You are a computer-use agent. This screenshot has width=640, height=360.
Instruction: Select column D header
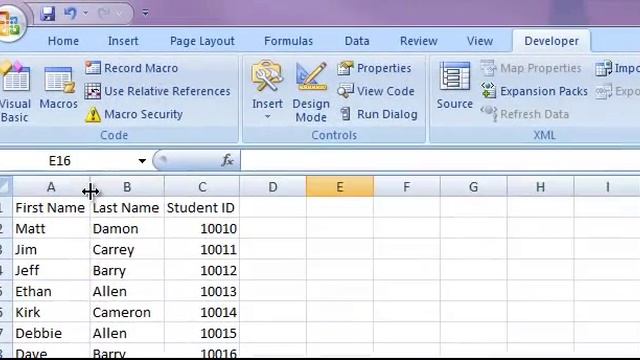pos(273,187)
